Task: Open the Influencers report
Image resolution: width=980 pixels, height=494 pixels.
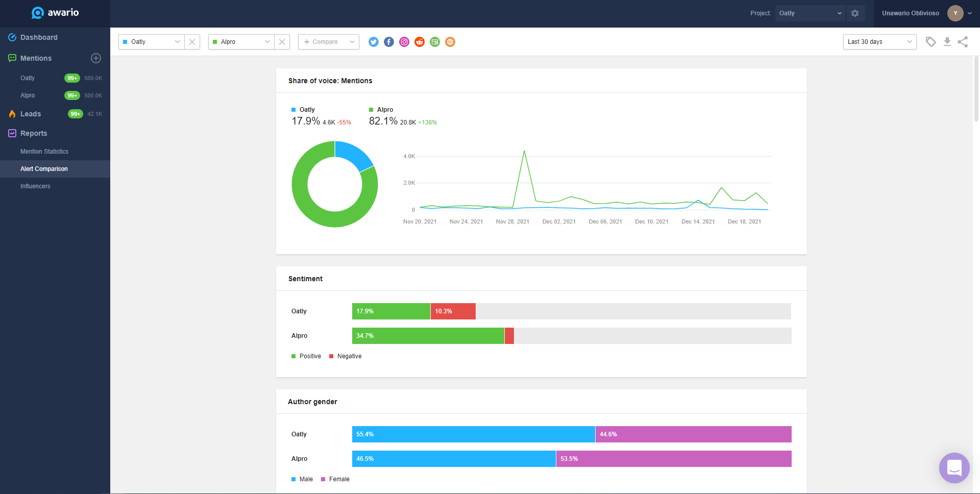Action: pos(35,186)
